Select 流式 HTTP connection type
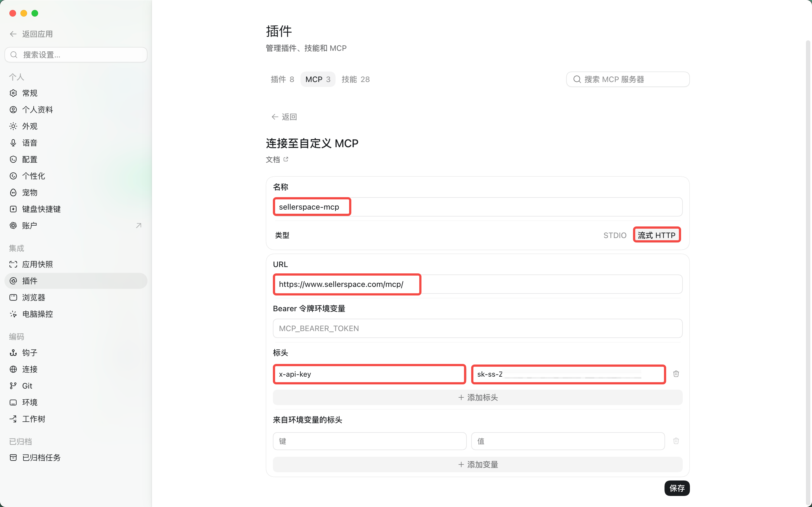 pos(657,235)
